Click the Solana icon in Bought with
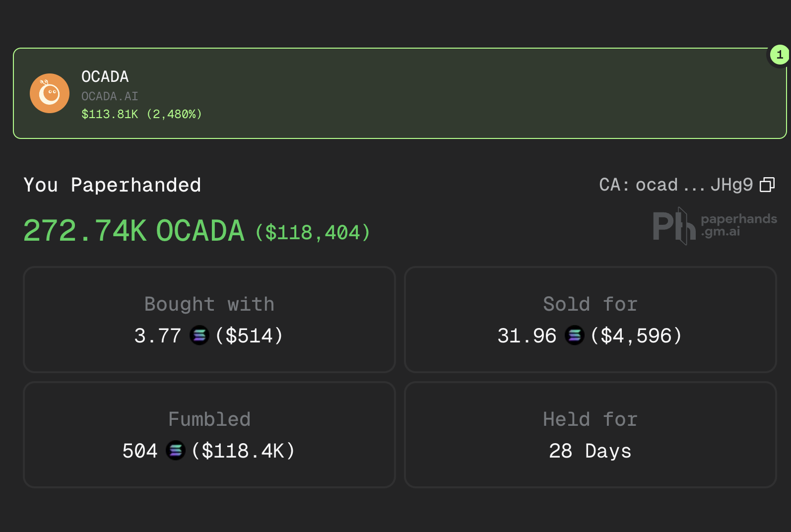Viewport: 791px width, 532px height. pos(199,336)
